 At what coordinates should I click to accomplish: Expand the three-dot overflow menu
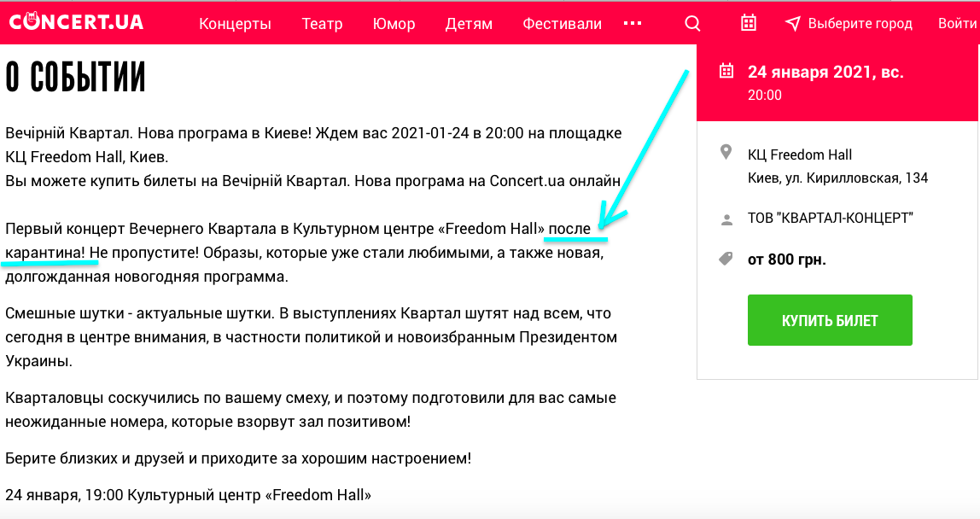coord(633,23)
